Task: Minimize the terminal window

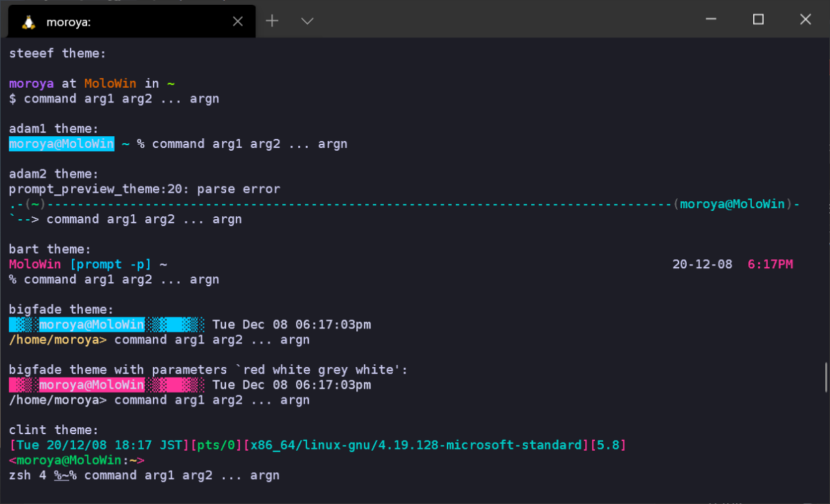Action: [x=711, y=20]
